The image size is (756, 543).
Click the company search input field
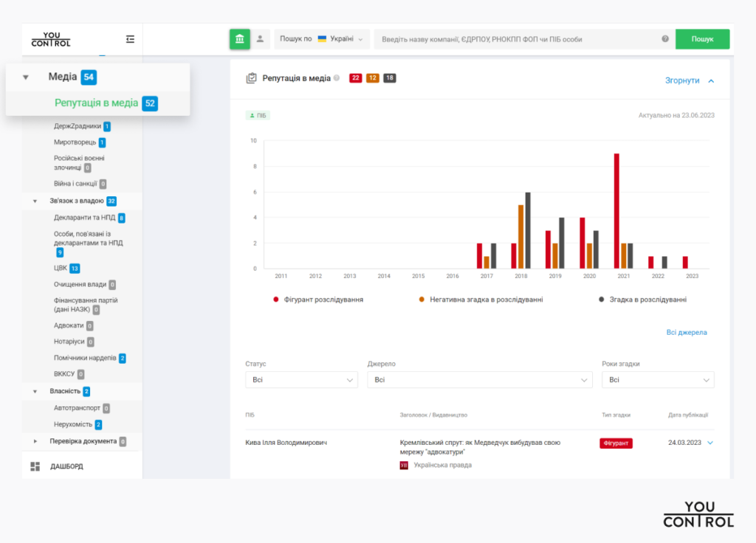point(517,39)
